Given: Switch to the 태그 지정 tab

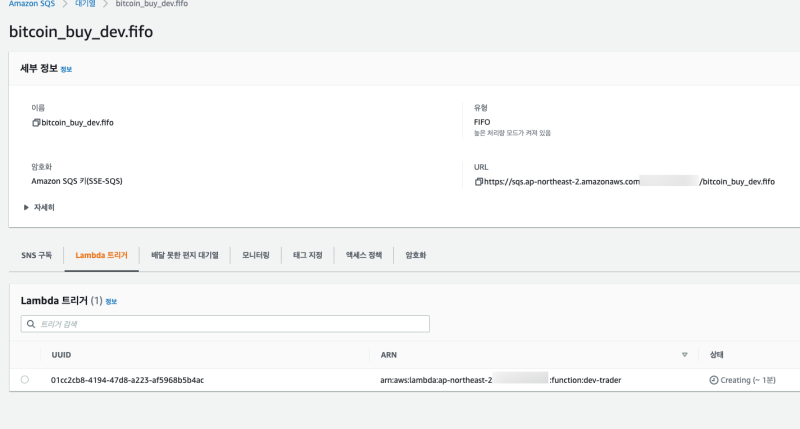Looking at the screenshot, I should (x=307, y=255).
